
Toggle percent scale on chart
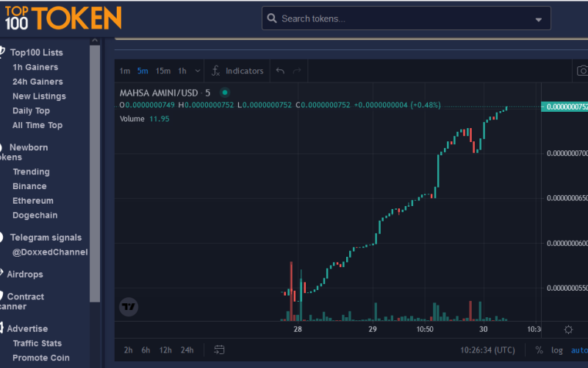click(x=539, y=350)
